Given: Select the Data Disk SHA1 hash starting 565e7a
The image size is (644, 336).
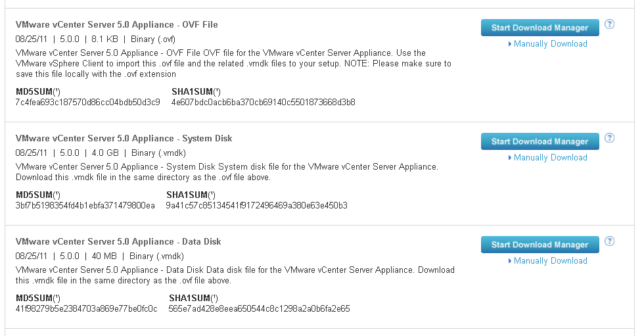Looking at the screenshot, I should pyautogui.click(x=259, y=308).
